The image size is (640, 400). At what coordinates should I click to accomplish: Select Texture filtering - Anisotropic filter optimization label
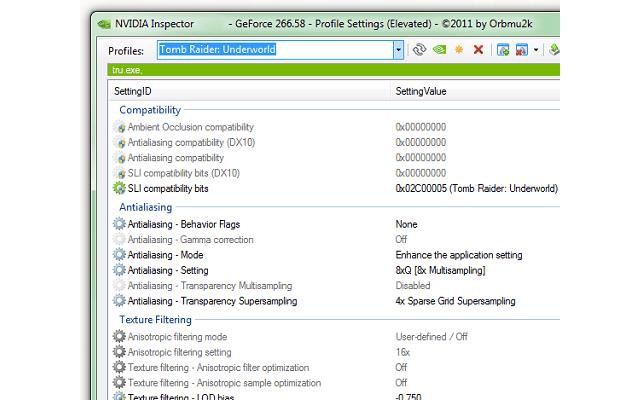(218, 367)
